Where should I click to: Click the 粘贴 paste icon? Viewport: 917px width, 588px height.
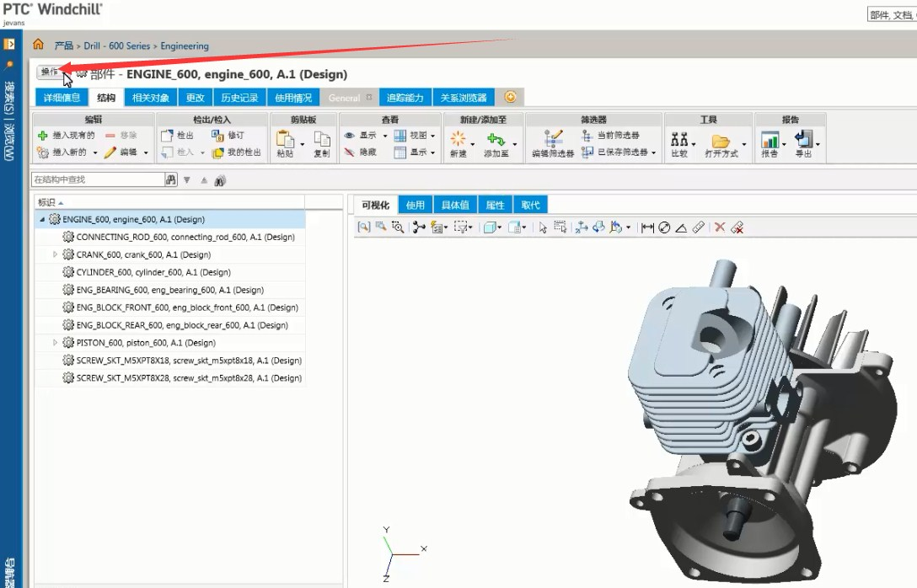click(285, 140)
